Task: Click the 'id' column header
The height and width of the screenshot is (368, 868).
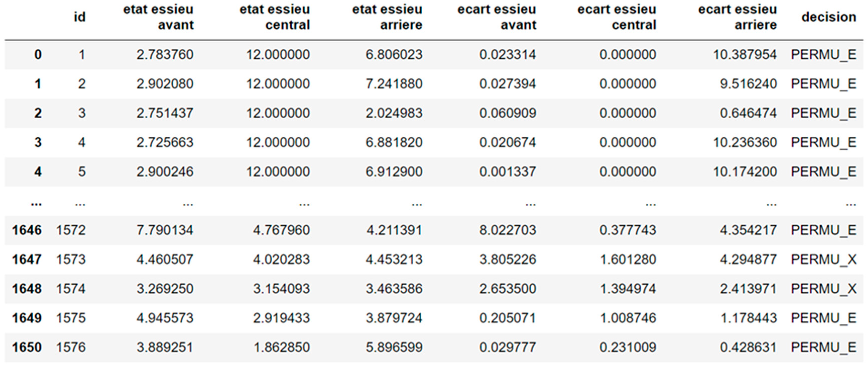Action: click(80, 17)
